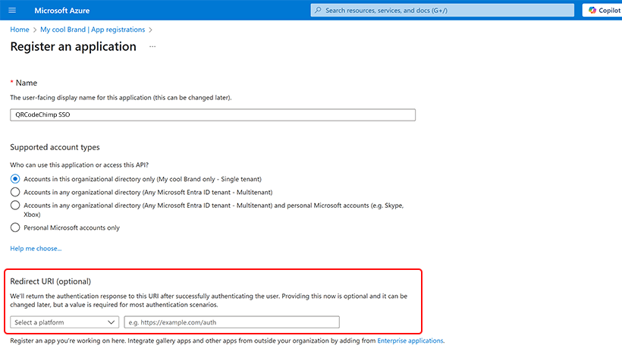Choose Multitenant and personal Microsoft accounts option
The height and width of the screenshot is (364, 622).
(15, 206)
